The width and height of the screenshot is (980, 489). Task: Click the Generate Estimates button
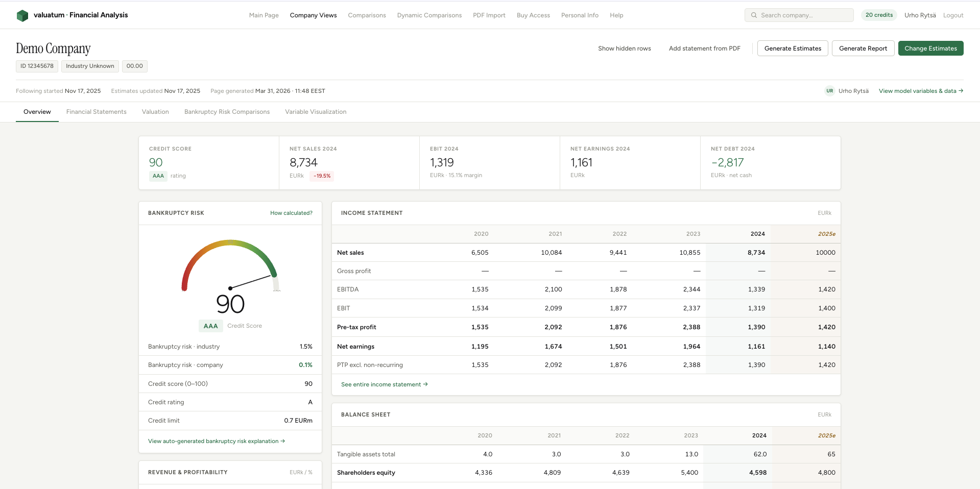[793, 48]
